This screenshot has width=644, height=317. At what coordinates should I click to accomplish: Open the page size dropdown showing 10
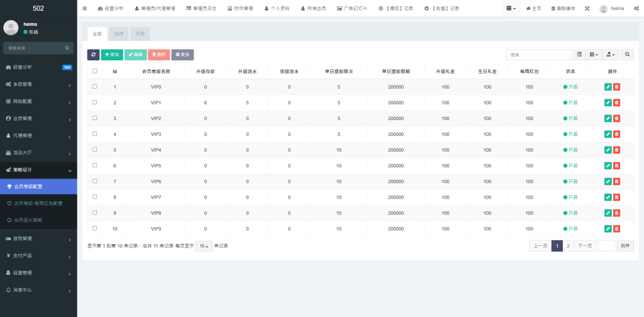[203, 246]
